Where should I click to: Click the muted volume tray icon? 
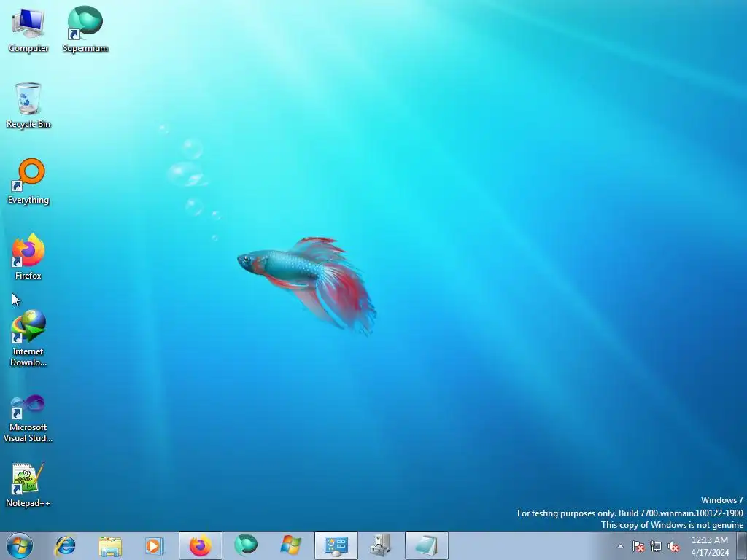(x=673, y=547)
